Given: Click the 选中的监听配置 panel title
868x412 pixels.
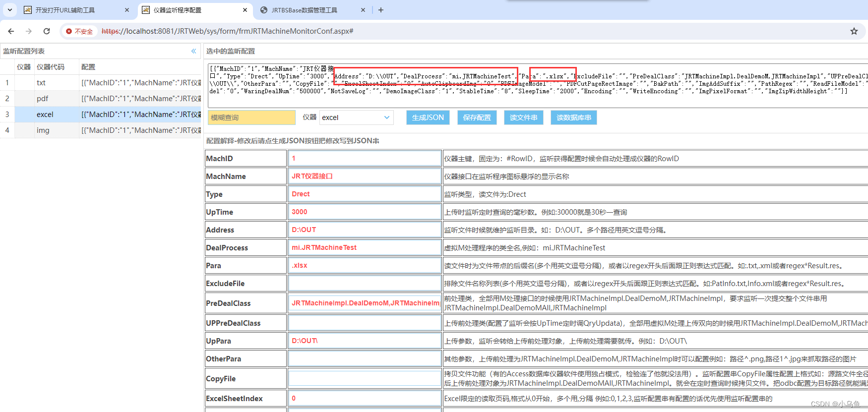Looking at the screenshot, I should point(231,51).
